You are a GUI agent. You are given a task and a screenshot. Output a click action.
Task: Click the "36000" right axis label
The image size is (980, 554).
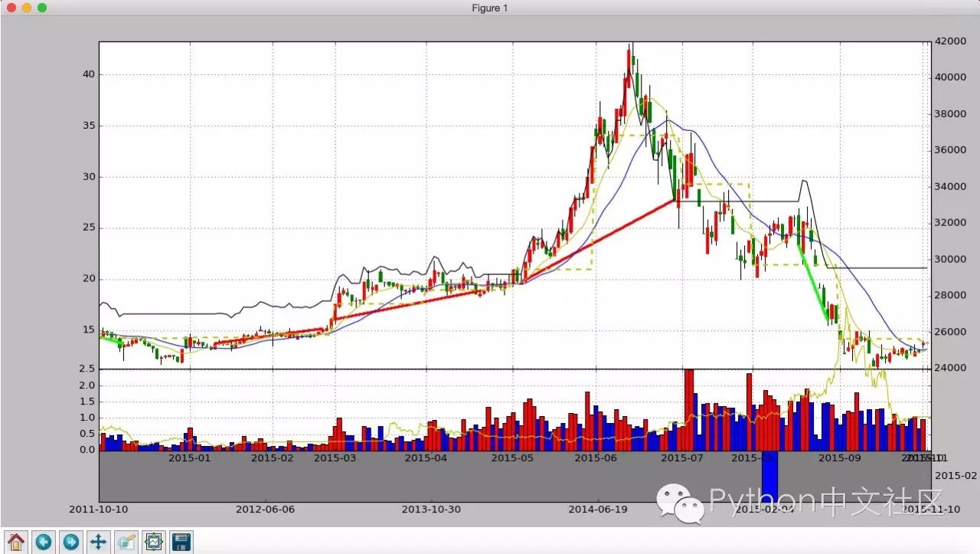949,150
